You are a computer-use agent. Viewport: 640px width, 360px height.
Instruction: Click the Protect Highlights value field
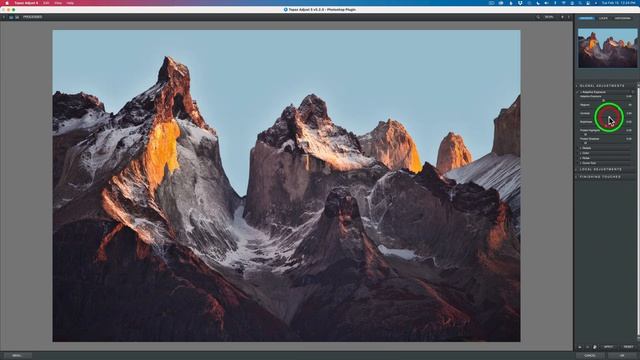coord(629,130)
